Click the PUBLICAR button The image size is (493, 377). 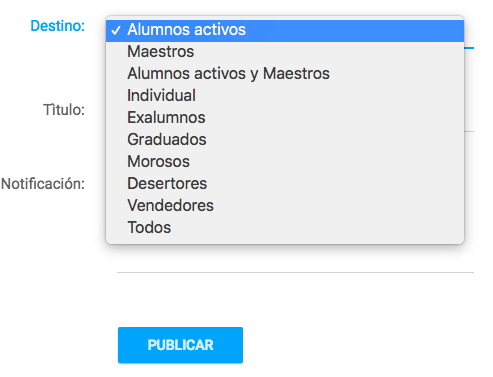coord(180,345)
